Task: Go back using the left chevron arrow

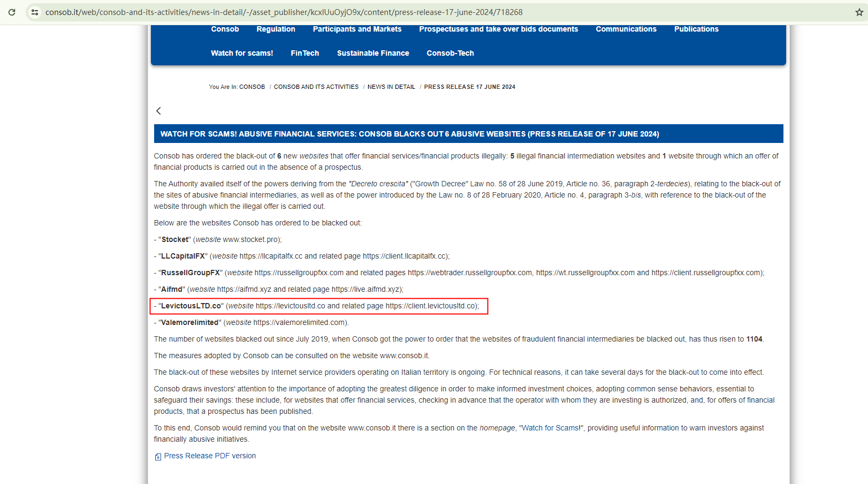Action: tap(158, 111)
